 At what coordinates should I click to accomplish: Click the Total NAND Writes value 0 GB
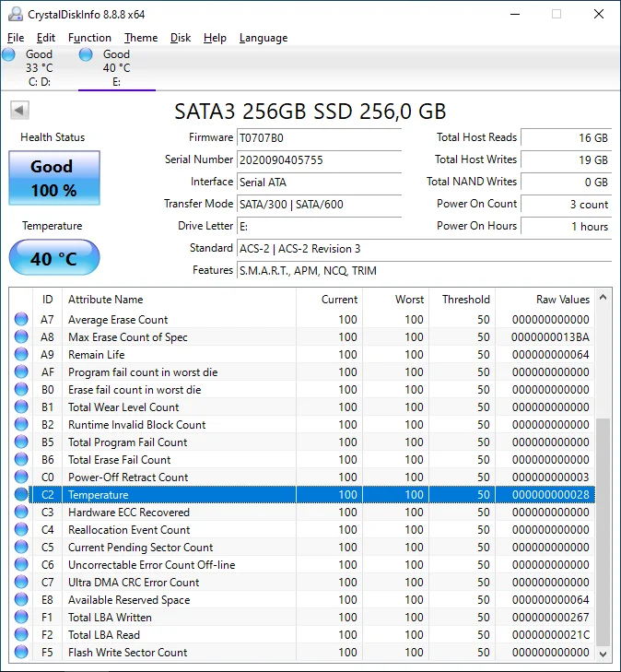pos(567,183)
